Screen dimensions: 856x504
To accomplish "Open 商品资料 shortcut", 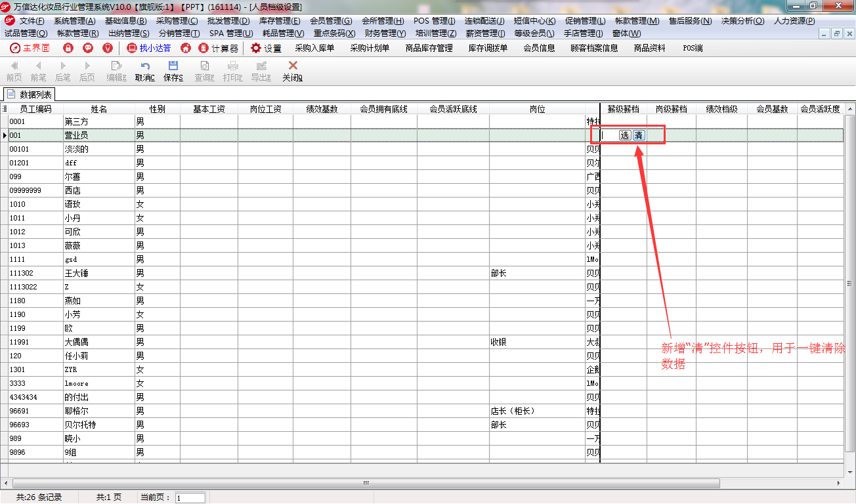I will pos(649,48).
